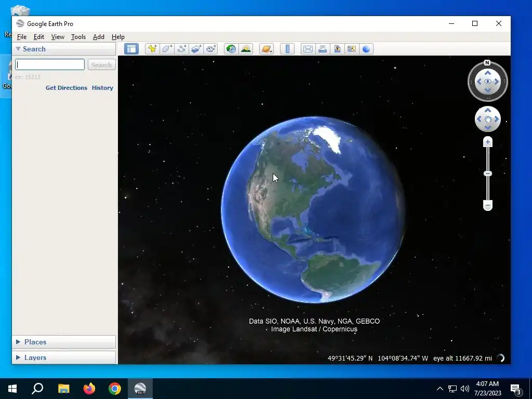Save image icon in toolbar
Viewport: 532px width, 399px height.
[x=337, y=49]
